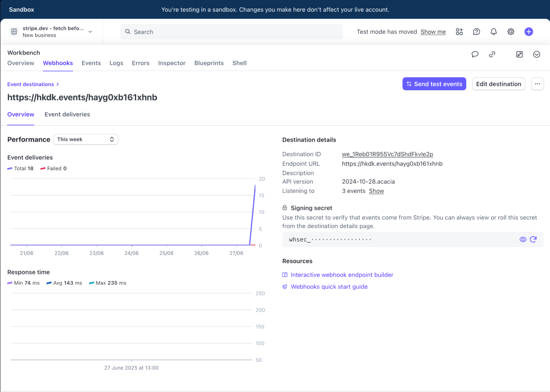Reveal the signing secret with eye icon
The height and width of the screenshot is (392, 550).
tap(523, 239)
